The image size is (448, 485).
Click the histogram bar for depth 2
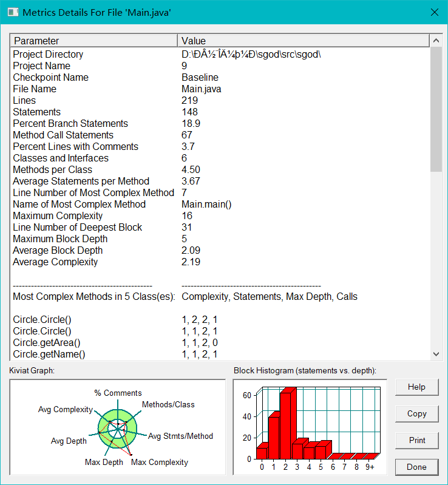click(288, 423)
